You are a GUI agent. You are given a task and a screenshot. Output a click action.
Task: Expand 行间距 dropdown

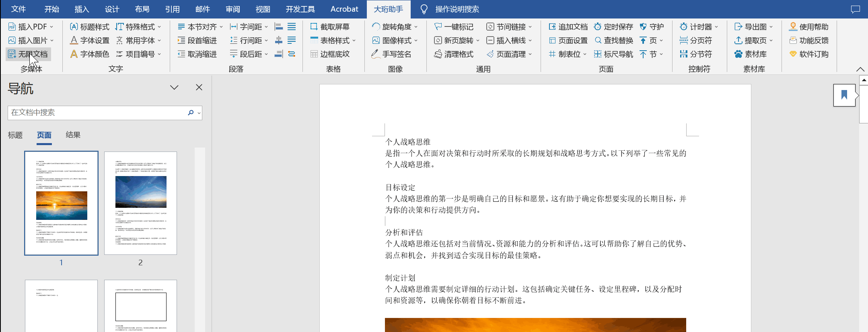266,41
